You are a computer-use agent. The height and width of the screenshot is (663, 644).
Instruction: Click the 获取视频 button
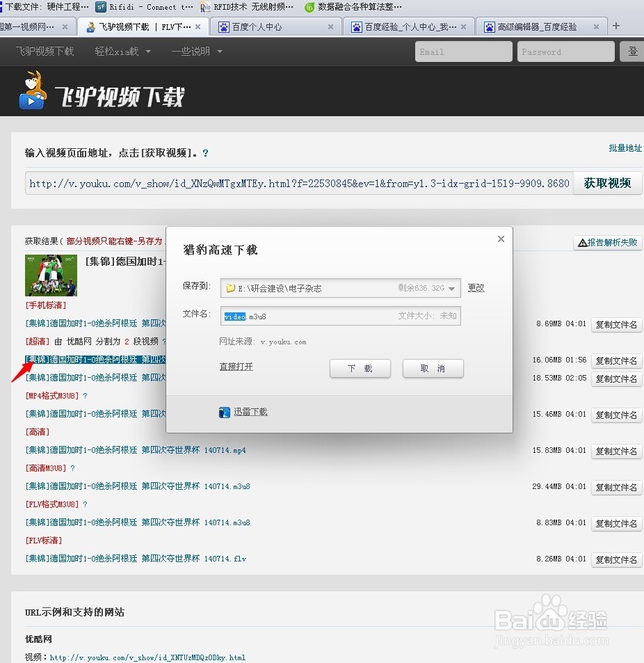tap(607, 183)
